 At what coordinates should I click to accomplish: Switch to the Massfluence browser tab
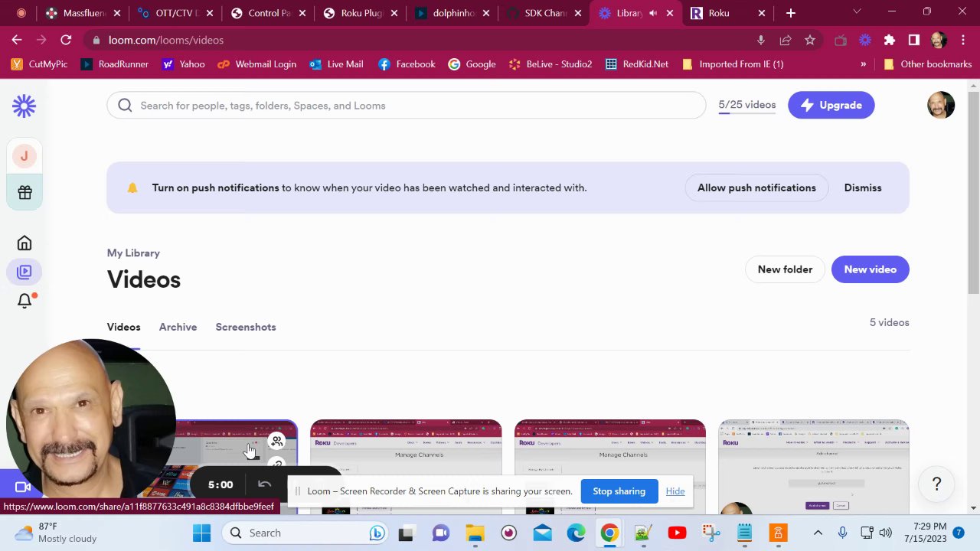pos(83,13)
